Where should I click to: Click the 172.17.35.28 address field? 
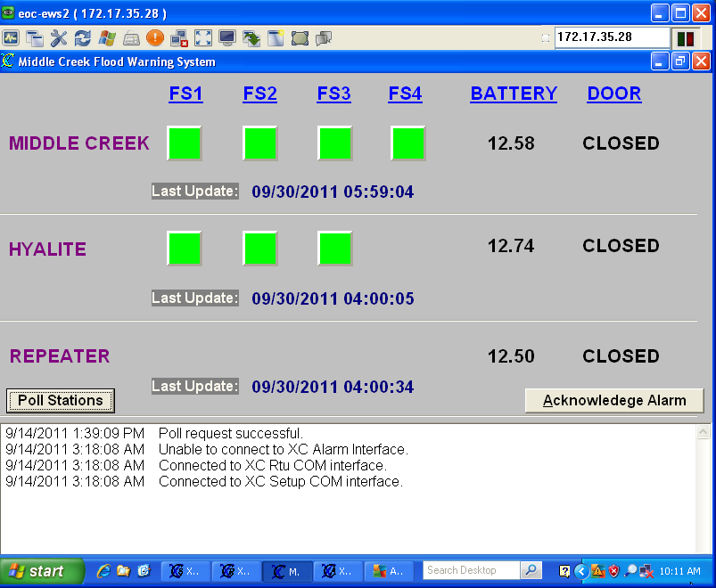[x=611, y=37]
